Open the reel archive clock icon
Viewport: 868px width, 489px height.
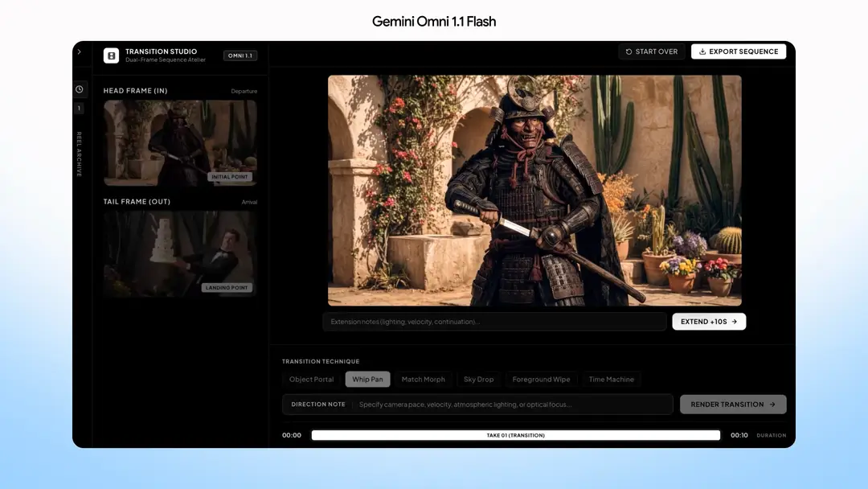(79, 89)
